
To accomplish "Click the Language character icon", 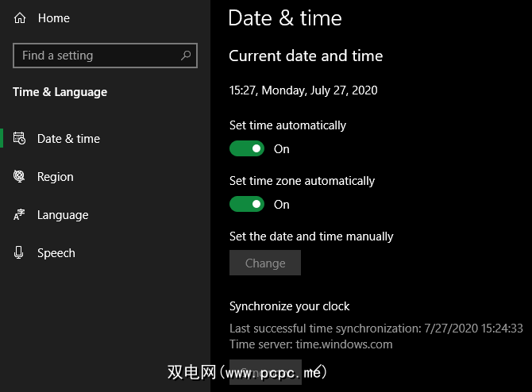I will (x=20, y=215).
